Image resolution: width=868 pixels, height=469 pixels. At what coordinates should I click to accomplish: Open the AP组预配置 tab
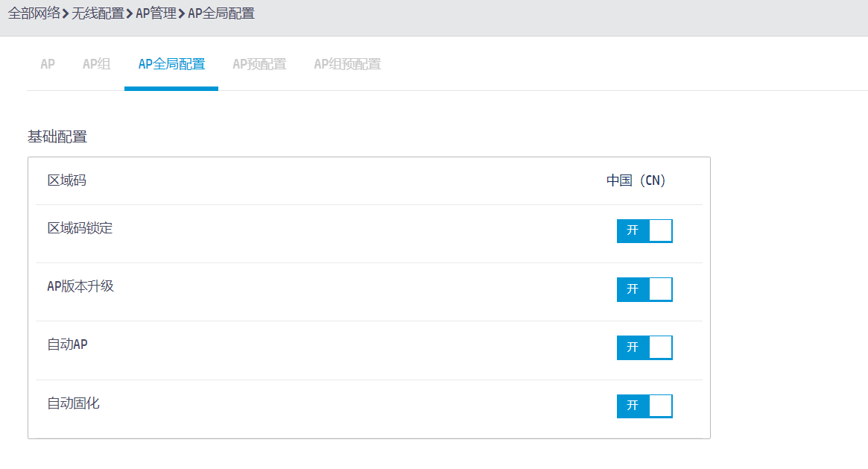pyautogui.click(x=347, y=64)
